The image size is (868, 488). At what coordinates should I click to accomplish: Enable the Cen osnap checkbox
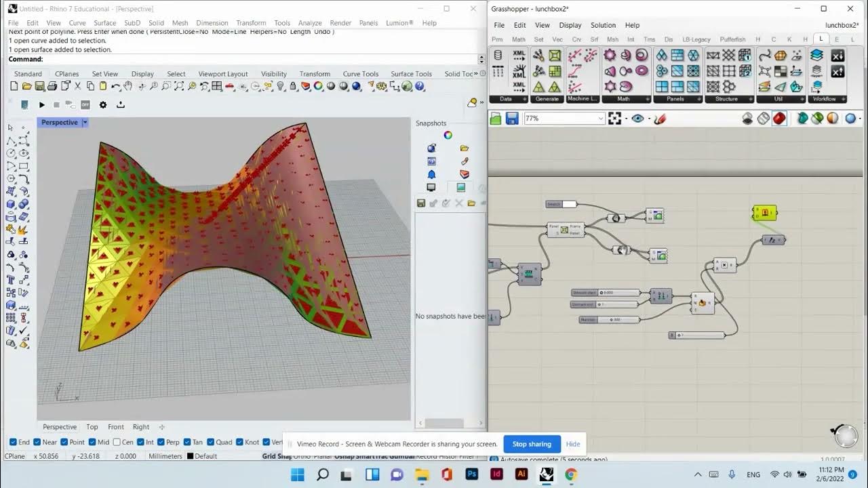[117, 443]
